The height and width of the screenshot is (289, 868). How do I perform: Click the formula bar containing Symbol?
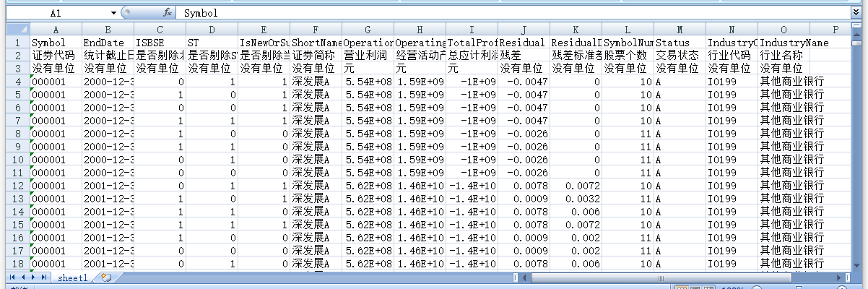(513, 13)
